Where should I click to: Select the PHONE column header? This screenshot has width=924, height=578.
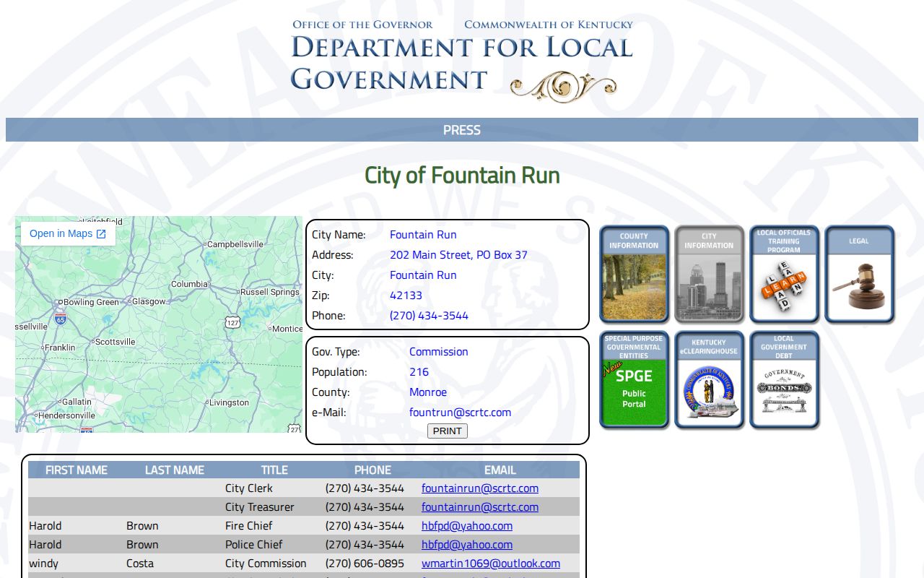[x=372, y=470]
